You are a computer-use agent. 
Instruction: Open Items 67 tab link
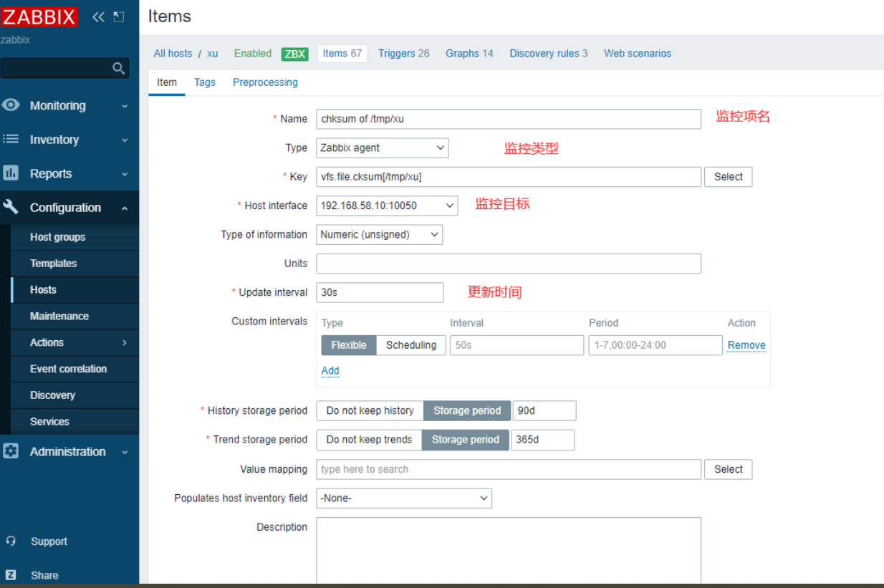342,54
